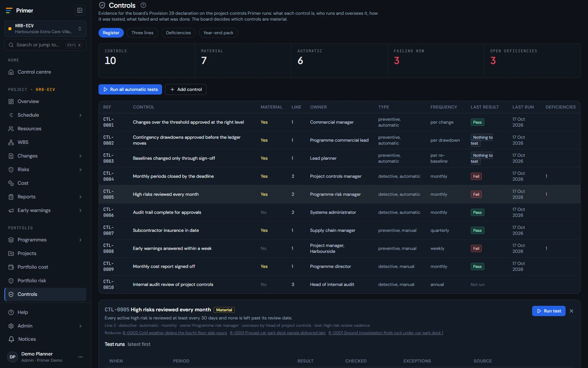This screenshot has height=368, width=588.
Task: Open R-0001 Precast car park panels link
Action: point(278,333)
